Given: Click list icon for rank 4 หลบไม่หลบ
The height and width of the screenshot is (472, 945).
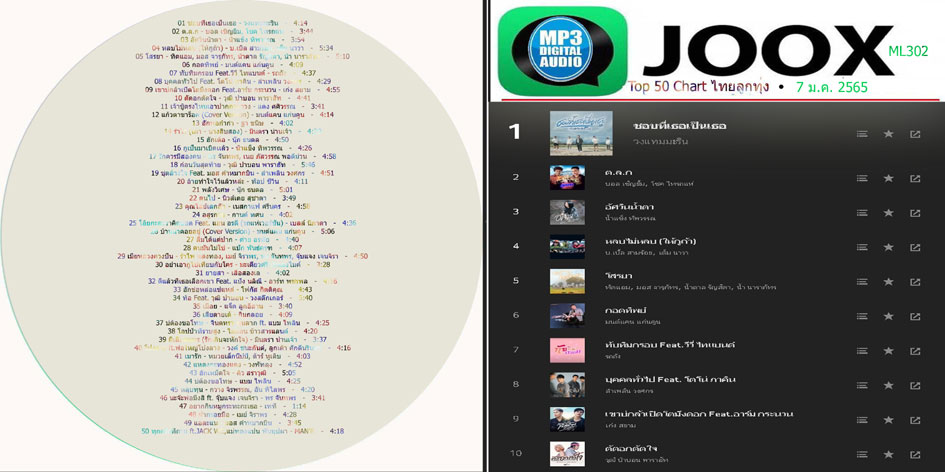Looking at the screenshot, I should (862, 247).
